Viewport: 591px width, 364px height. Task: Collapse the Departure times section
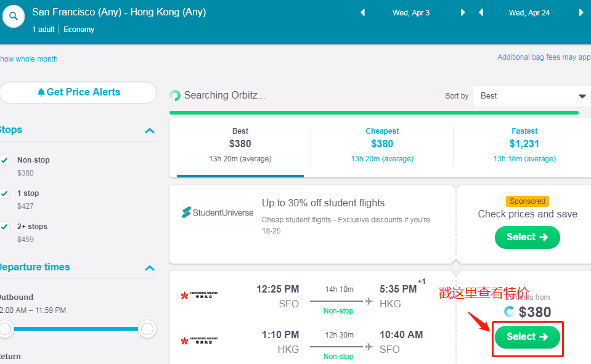point(149,268)
